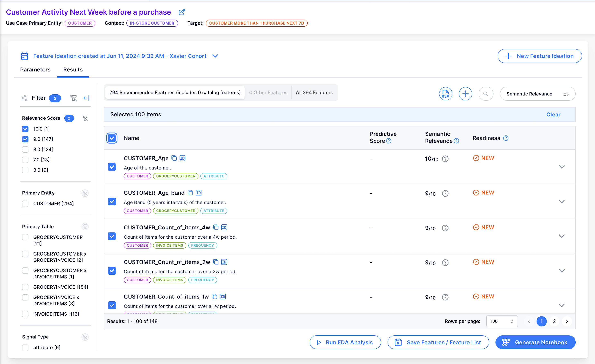Select the 0 Other Features tab
This screenshot has width=595, height=364.
(268, 93)
